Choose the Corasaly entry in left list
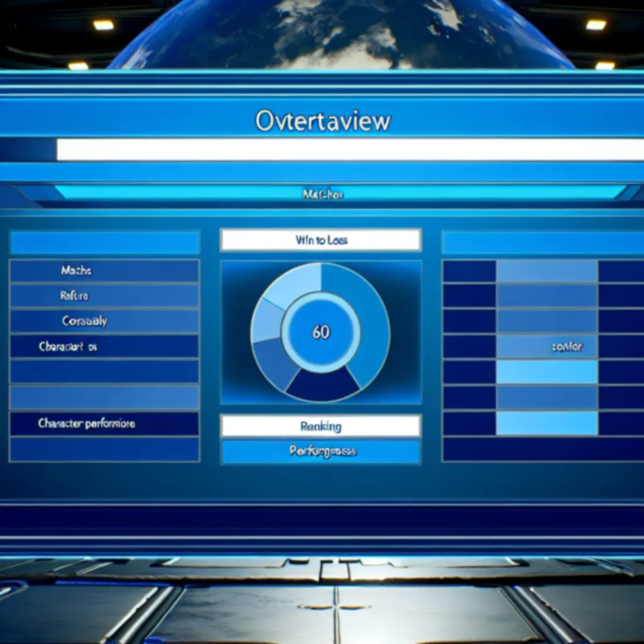Screen dimensions: 644x644 tap(104, 321)
